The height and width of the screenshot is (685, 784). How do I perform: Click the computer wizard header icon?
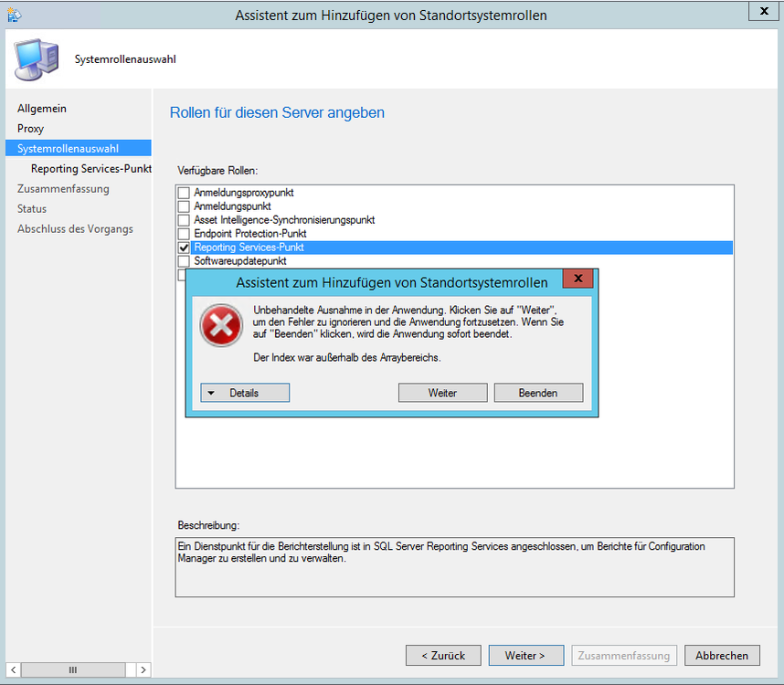(x=37, y=58)
